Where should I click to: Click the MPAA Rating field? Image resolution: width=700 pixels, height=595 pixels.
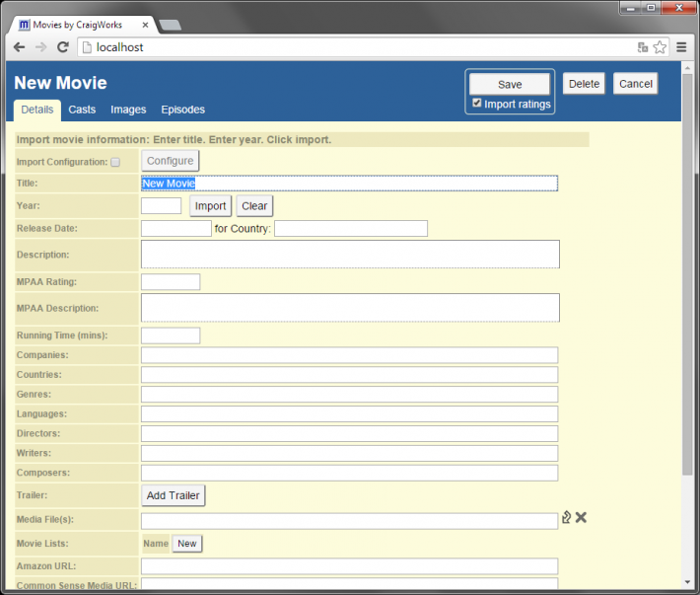[171, 282]
